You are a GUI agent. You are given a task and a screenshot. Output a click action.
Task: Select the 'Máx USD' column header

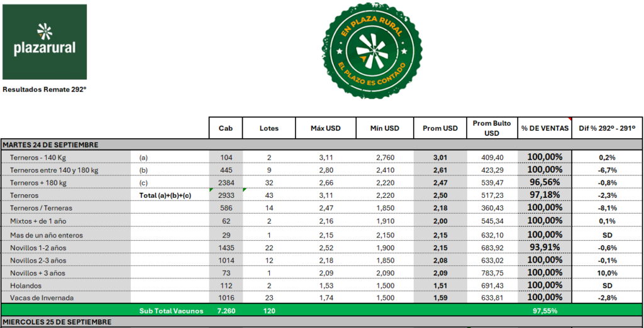pos(326,128)
